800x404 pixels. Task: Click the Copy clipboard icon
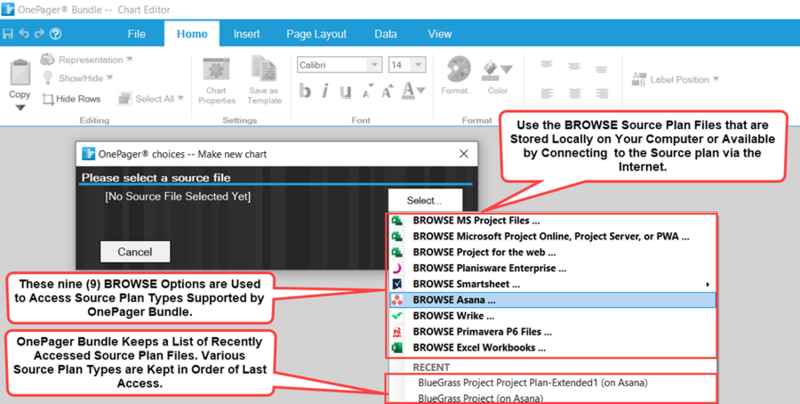point(20,72)
